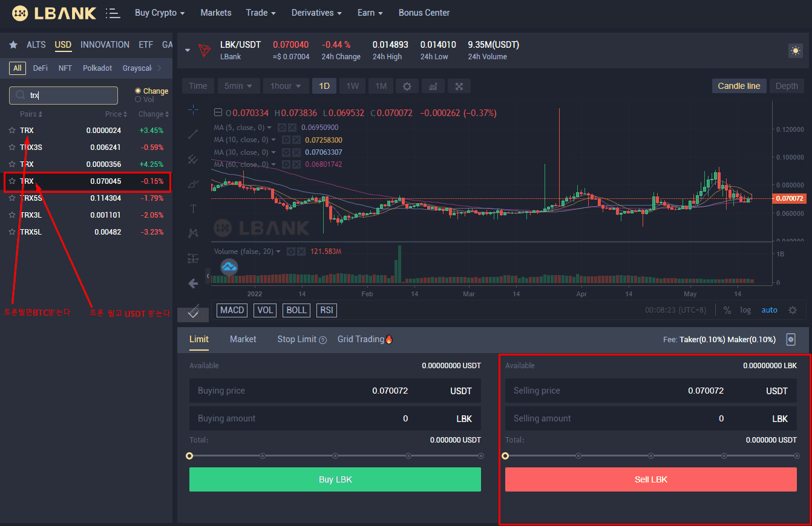Toggle log scale on chart
Screen dimensions: 812x526
[x=745, y=310]
